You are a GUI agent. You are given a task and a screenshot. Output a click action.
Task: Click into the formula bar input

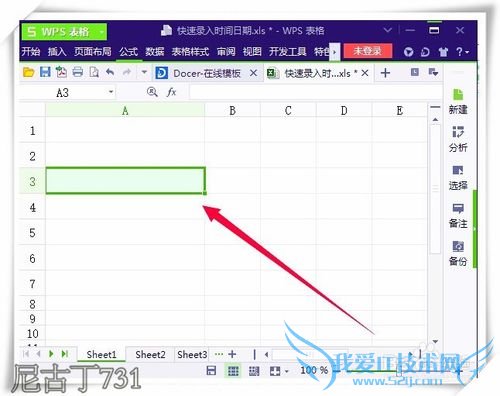[315, 92]
